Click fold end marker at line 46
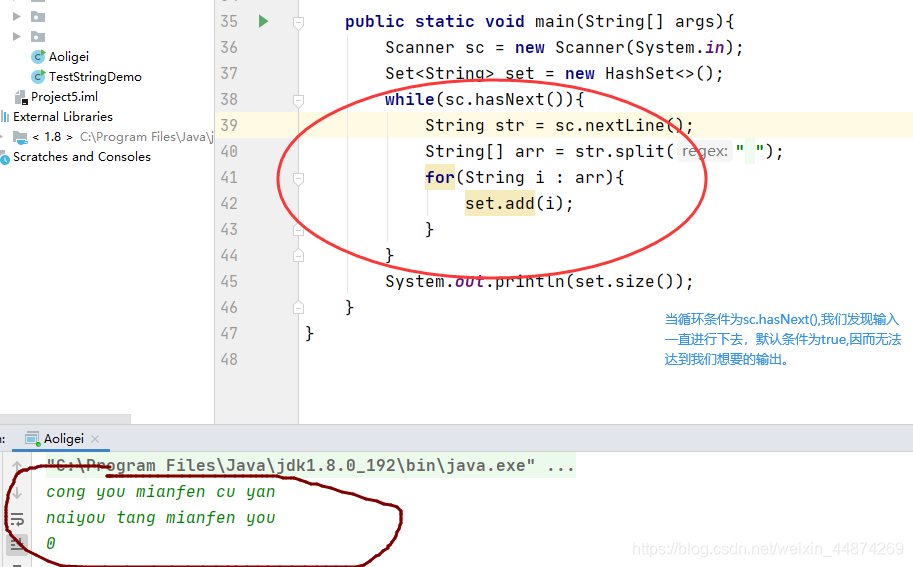Image resolution: width=913 pixels, height=567 pixels. (x=298, y=307)
